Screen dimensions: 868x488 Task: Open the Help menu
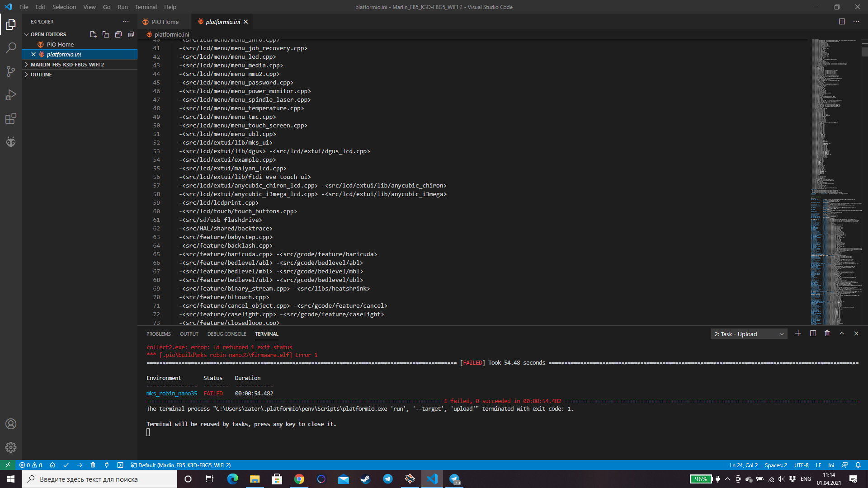(x=170, y=7)
